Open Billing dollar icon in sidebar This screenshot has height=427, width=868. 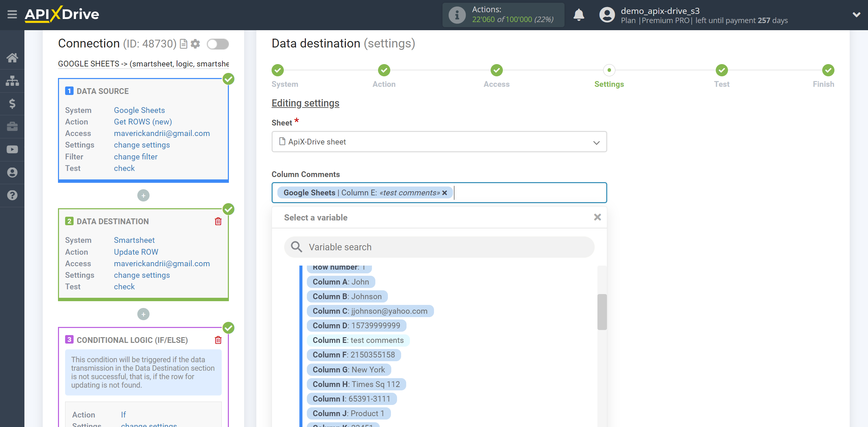click(x=12, y=103)
